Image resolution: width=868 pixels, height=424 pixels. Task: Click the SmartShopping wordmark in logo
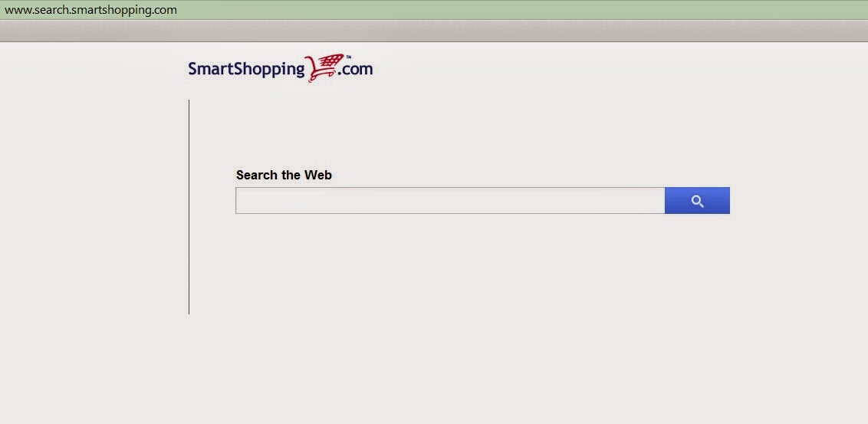[x=247, y=70]
